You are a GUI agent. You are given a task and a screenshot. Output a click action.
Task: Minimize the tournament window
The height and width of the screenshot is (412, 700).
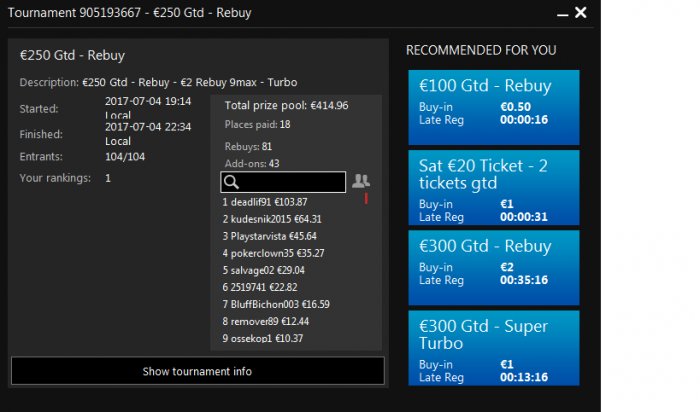559,13
